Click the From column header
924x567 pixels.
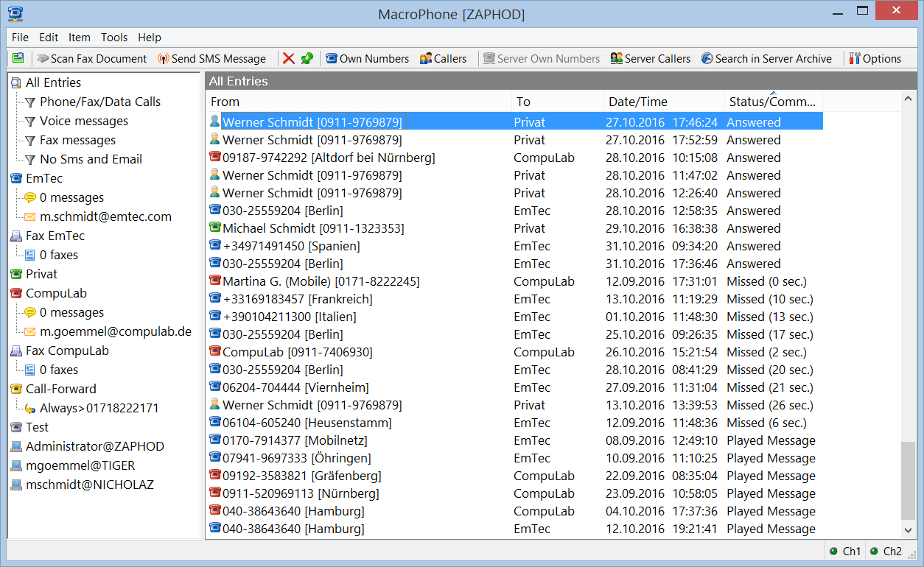click(225, 102)
